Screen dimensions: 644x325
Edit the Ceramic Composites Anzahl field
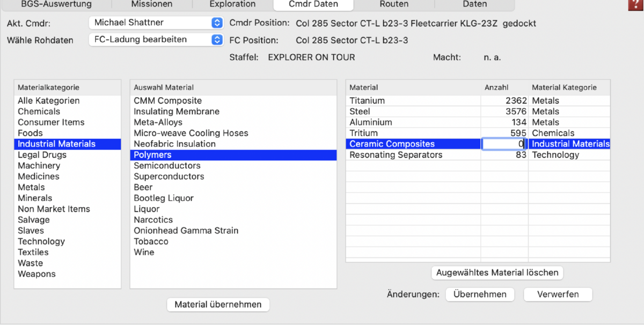[504, 144]
